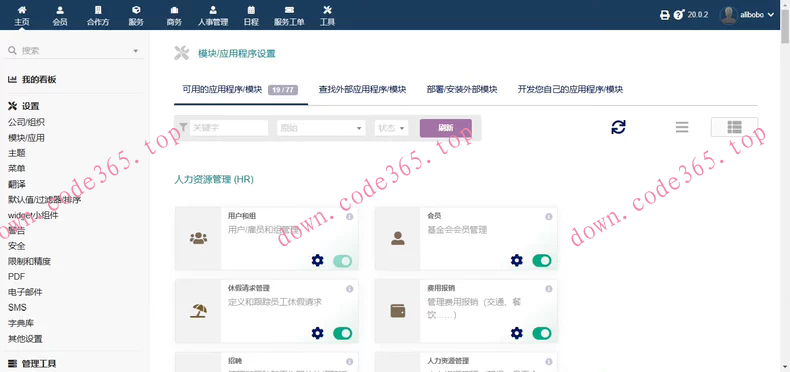Viewport: 790px width, 372px height.
Task: Disable the 会员 module switch
Action: click(x=542, y=261)
